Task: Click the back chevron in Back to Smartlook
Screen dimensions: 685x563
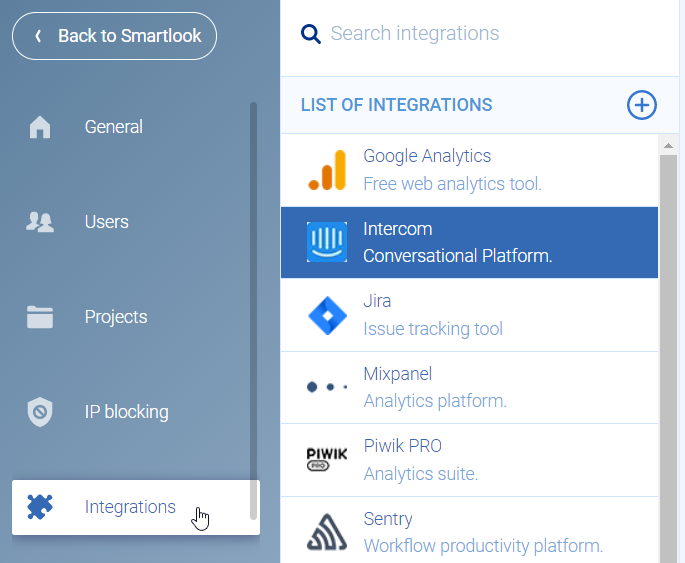Action: coord(38,36)
